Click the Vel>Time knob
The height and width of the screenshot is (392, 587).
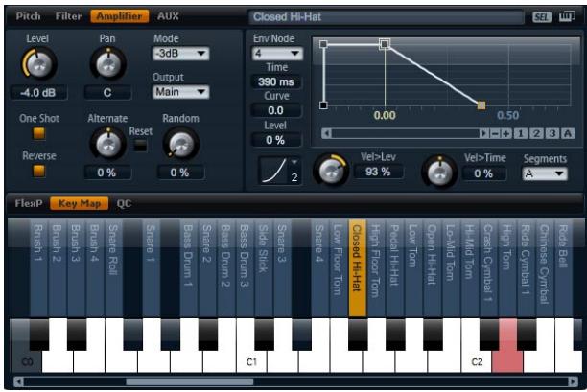click(x=439, y=173)
